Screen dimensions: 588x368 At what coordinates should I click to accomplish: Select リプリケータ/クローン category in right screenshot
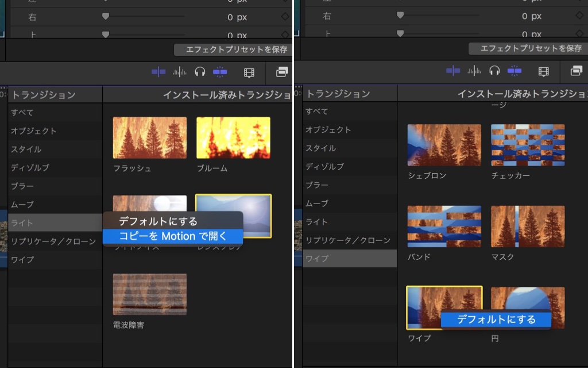coord(350,240)
